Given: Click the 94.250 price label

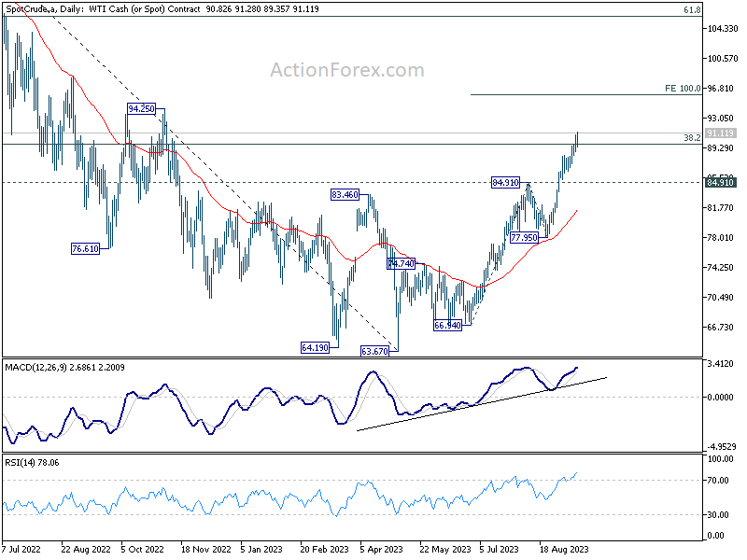Looking at the screenshot, I should coord(142,109).
